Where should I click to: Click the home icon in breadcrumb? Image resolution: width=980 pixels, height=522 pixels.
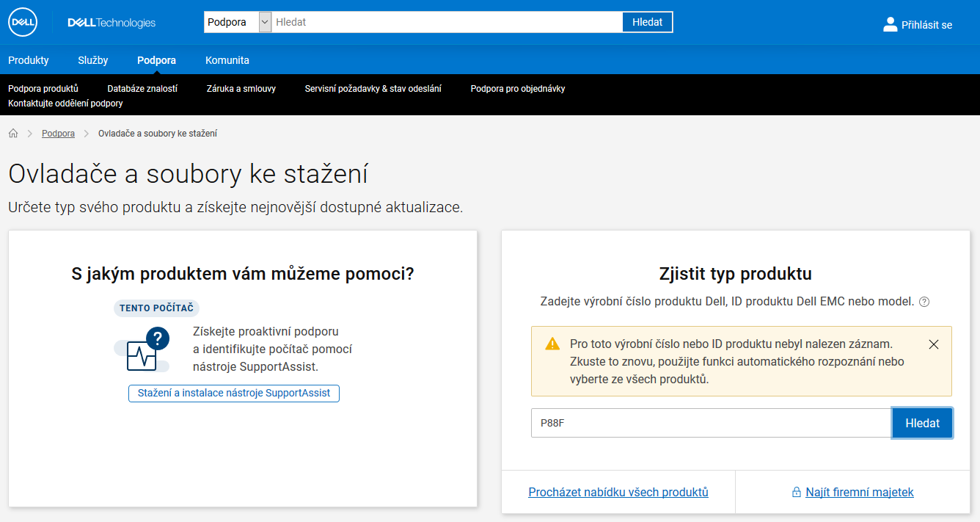click(x=13, y=134)
